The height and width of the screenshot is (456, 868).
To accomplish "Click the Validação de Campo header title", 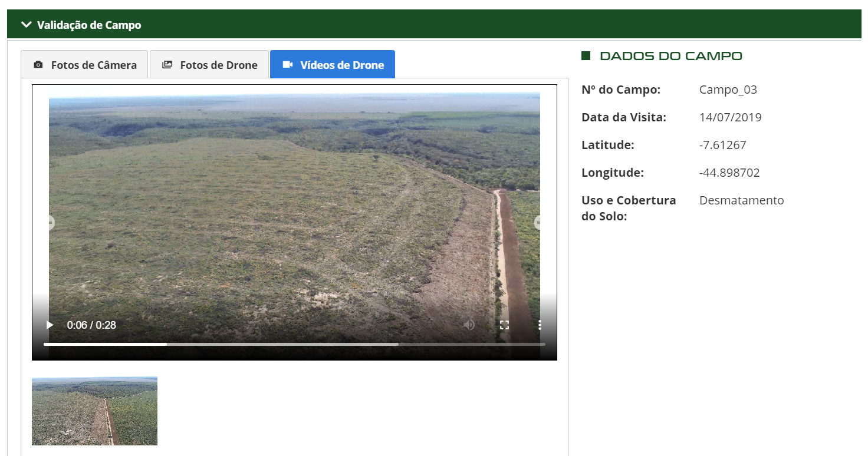I will pyautogui.click(x=89, y=25).
